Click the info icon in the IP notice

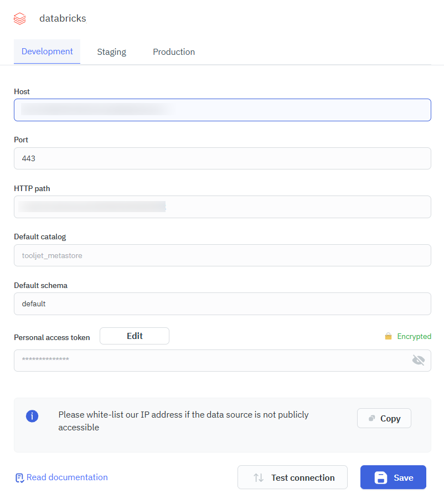(x=32, y=416)
